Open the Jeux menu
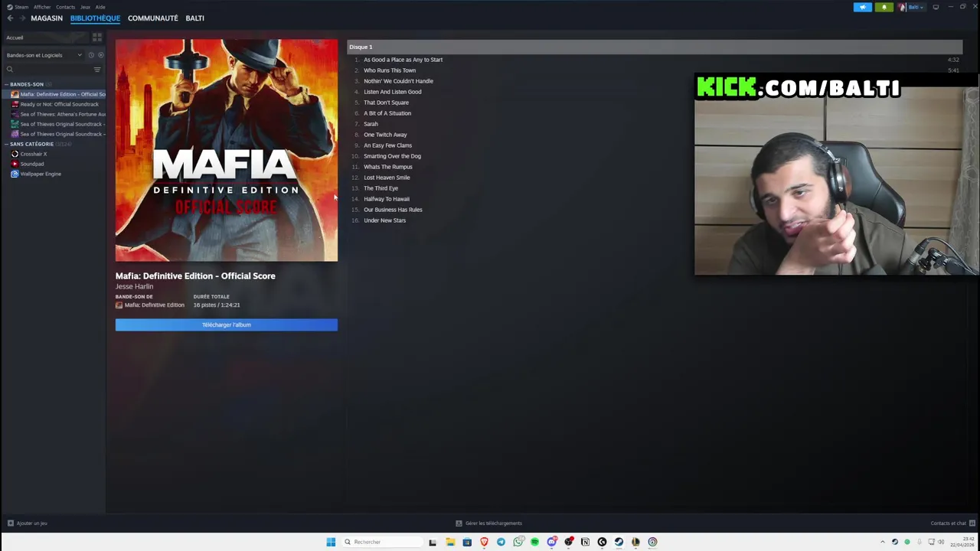The width and height of the screenshot is (980, 551). tap(85, 7)
